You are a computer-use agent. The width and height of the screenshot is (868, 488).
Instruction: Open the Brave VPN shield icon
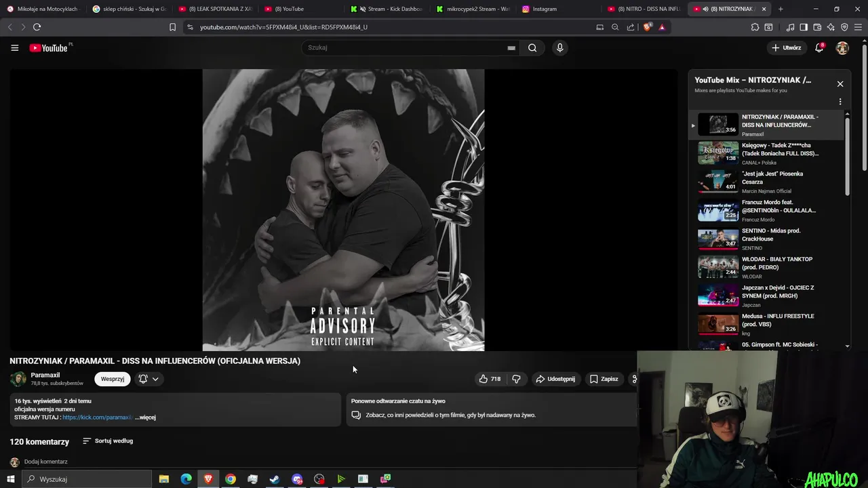point(844,27)
